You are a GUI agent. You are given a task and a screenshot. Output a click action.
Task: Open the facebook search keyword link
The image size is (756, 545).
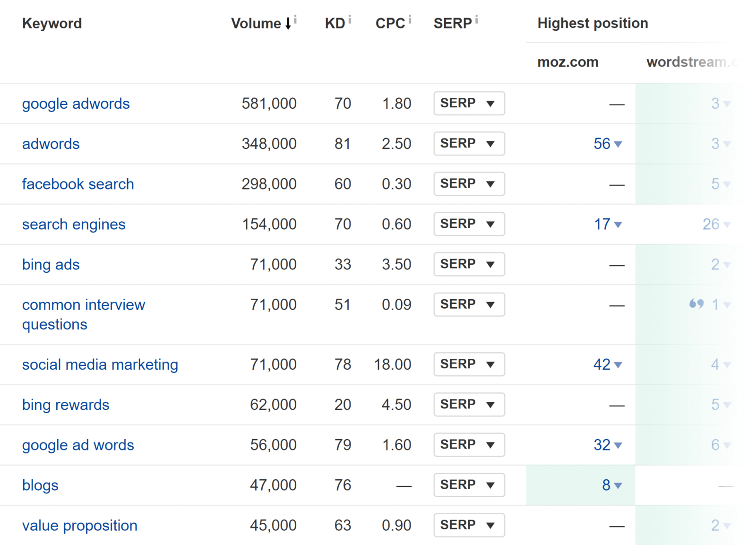[78, 184]
